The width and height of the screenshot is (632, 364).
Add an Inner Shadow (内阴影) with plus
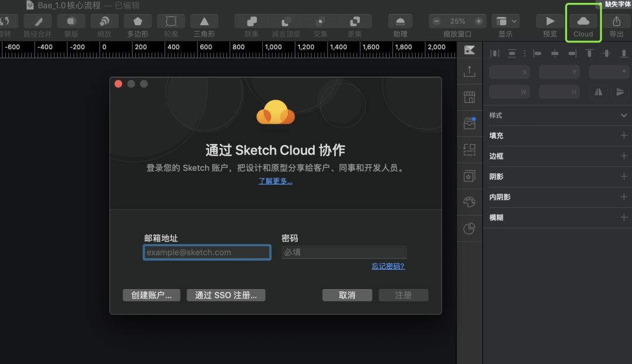coord(624,197)
